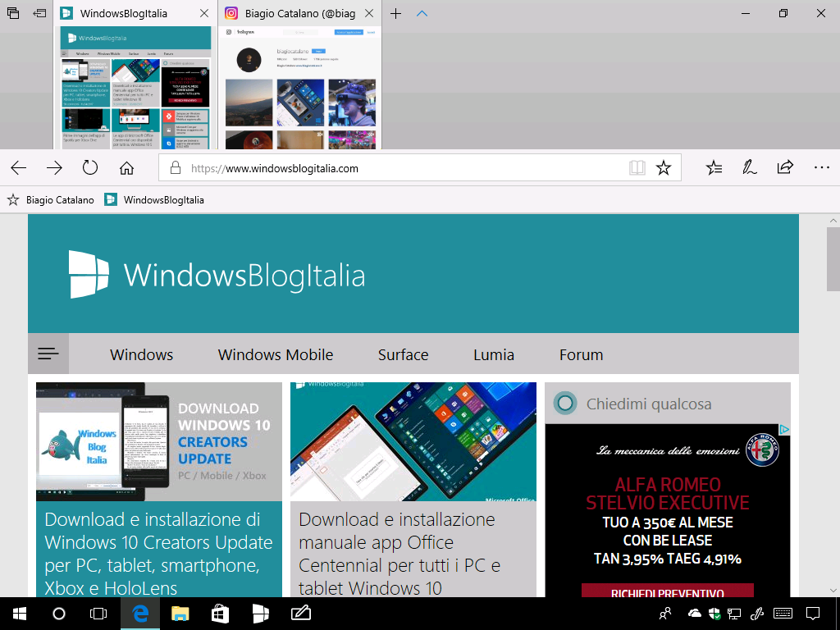This screenshot has width=840, height=630.
Task: Open the WindowsBlogItalia app on taskbar
Action: point(260,614)
